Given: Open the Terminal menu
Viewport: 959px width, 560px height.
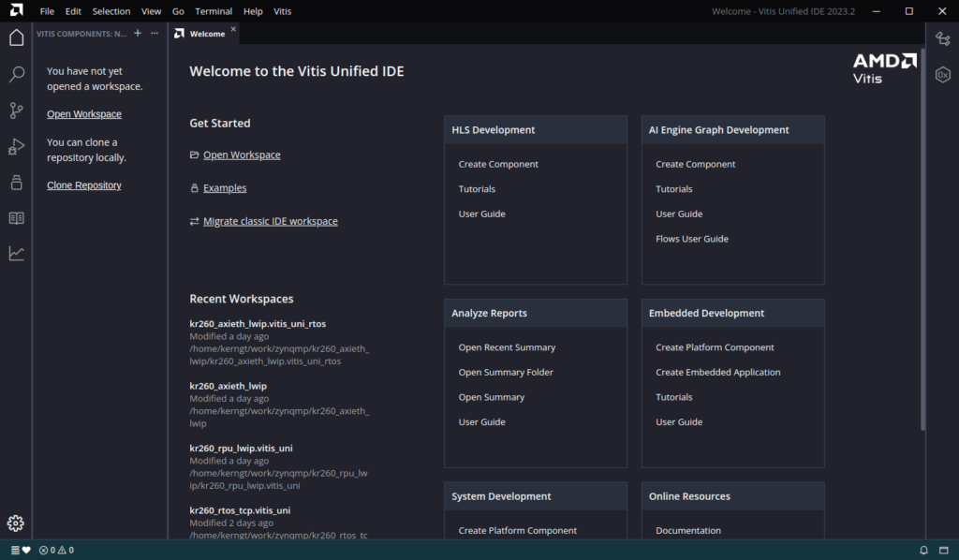Looking at the screenshot, I should [214, 11].
